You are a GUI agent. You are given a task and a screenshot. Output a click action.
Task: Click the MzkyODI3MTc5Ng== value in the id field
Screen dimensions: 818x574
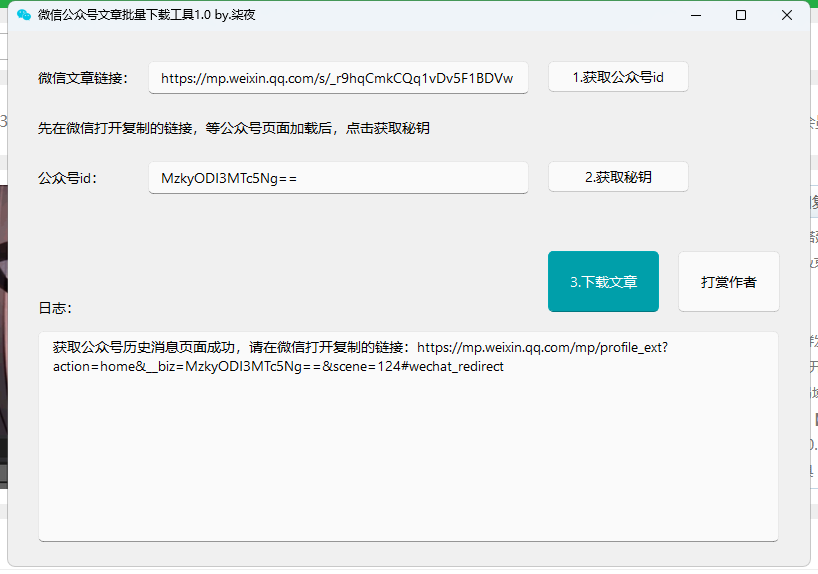click(229, 178)
